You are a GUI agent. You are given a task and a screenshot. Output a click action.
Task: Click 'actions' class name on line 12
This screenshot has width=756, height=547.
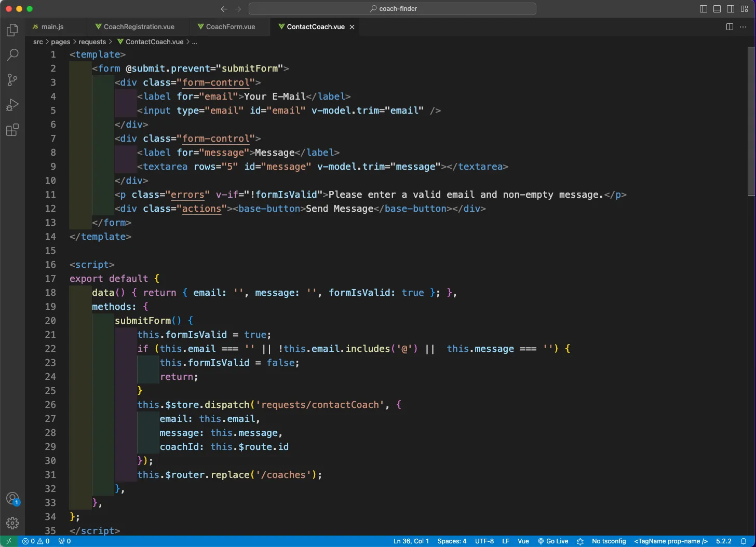201,209
